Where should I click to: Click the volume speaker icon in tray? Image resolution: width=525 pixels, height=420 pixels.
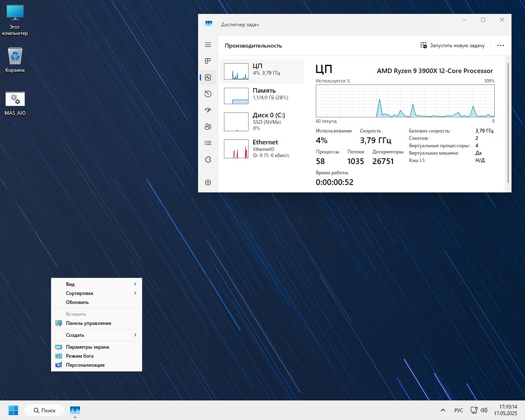[484, 410]
